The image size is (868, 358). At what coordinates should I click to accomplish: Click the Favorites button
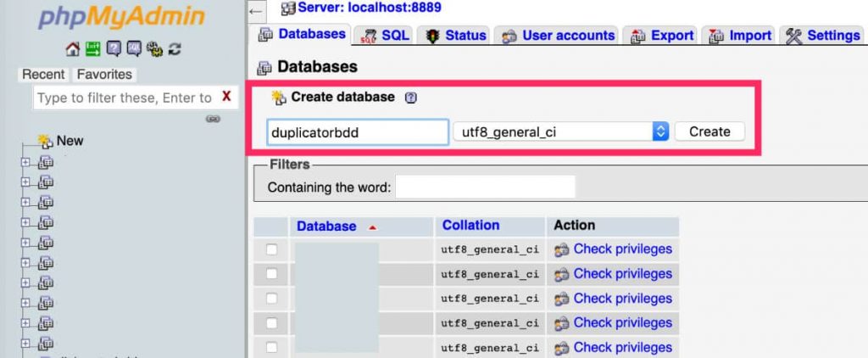104,75
